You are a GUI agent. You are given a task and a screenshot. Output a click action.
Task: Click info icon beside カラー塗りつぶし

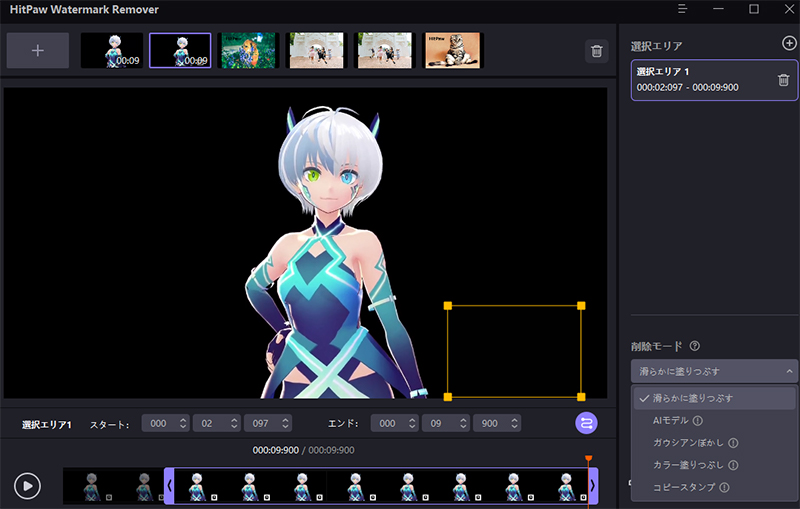pyautogui.click(x=733, y=465)
